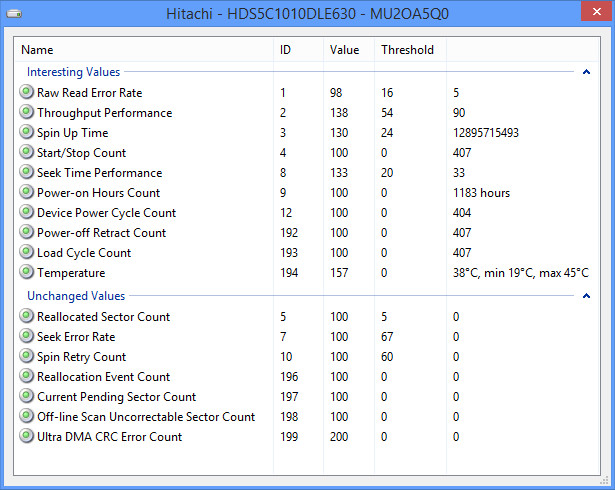
Task: Click the value 138 for Throughput Performance
Action: pos(339,113)
